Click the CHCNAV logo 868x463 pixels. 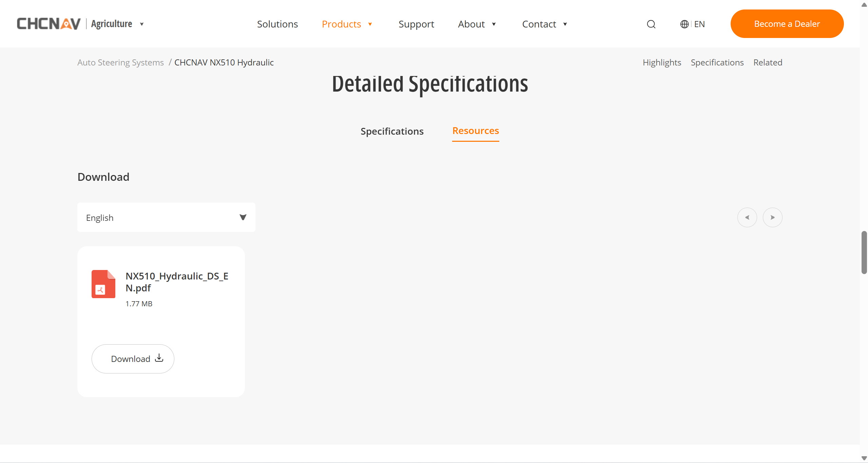coord(49,24)
